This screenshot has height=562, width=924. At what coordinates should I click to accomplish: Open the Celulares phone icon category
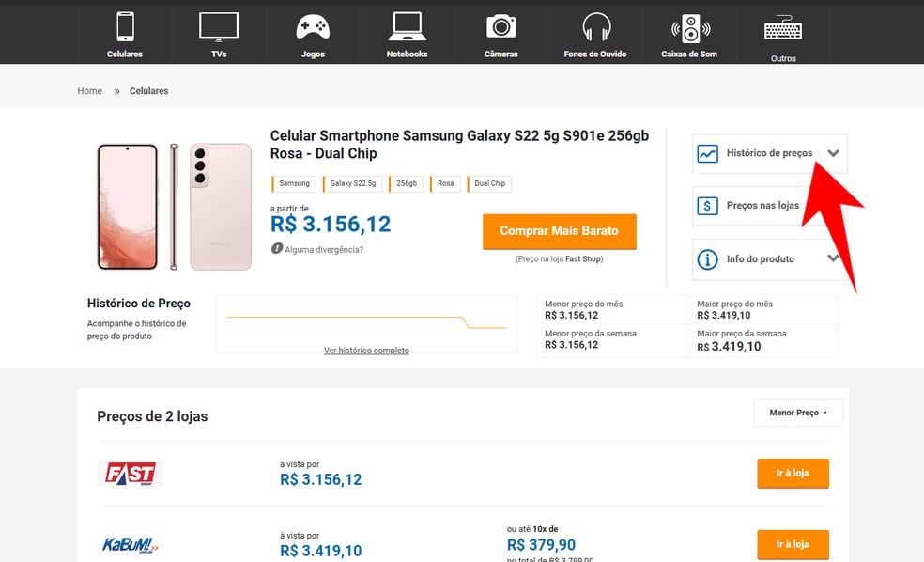[x=125, y=26]
